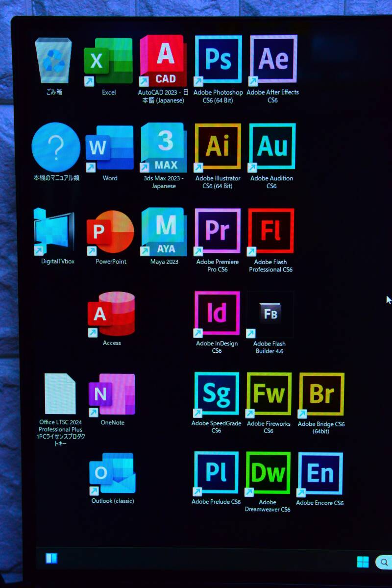This screenshot has height=588, width=392.
Task: Select the 本機のマニュアル類 help icon
Action: [x=56, y=147]
